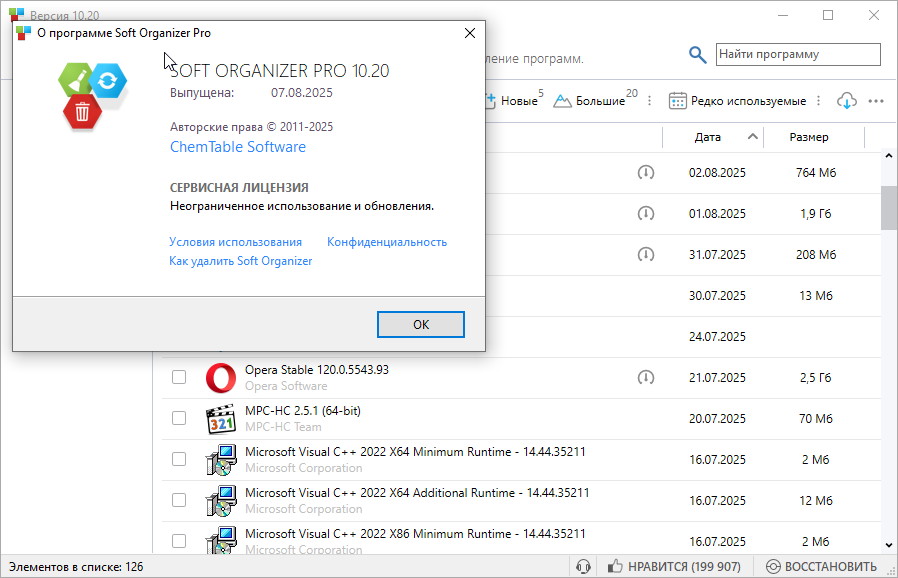The height and width of the screenshot is (578, 898).
Task: Click the Soft Organizer hexagon logo
Action: pos(92,96)
